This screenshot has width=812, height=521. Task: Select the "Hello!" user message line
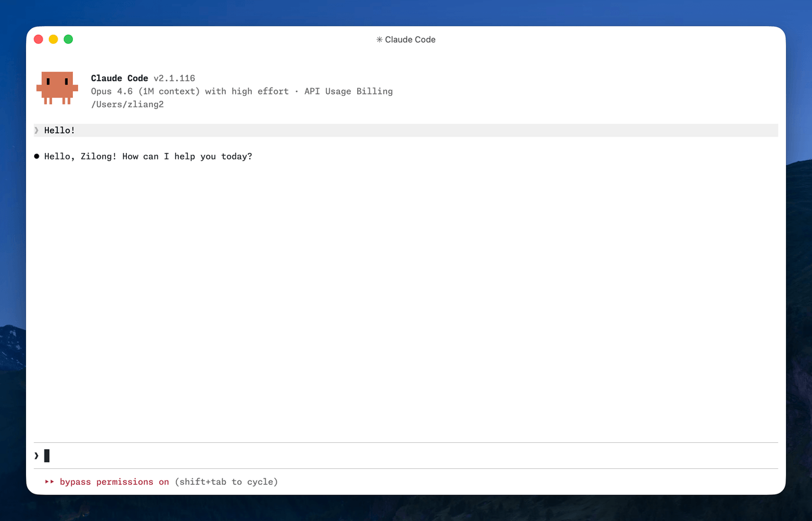(x=406, y=130)
